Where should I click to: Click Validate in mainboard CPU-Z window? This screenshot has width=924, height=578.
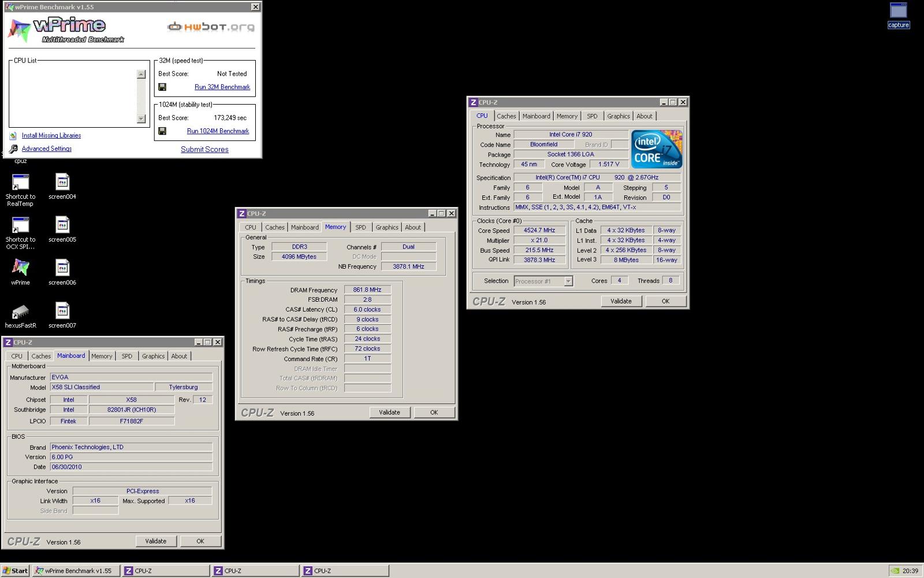(x=156, y=542)
